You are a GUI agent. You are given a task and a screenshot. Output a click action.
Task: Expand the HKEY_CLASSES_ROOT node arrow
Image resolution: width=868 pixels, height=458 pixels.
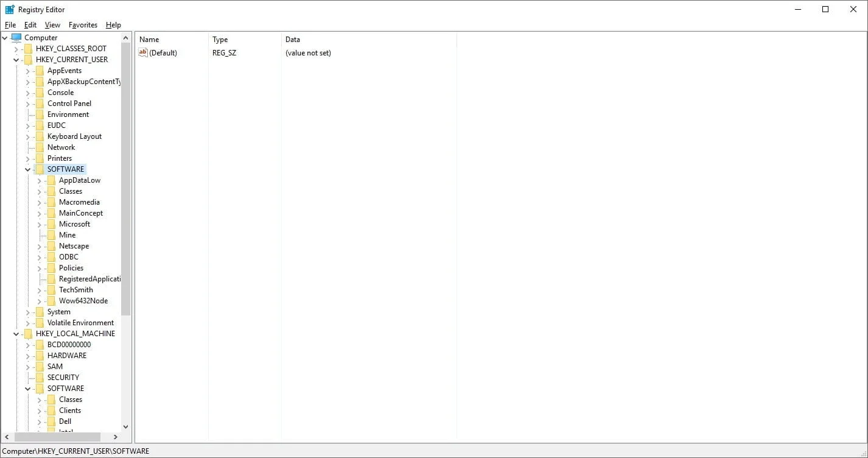point(16,48)
